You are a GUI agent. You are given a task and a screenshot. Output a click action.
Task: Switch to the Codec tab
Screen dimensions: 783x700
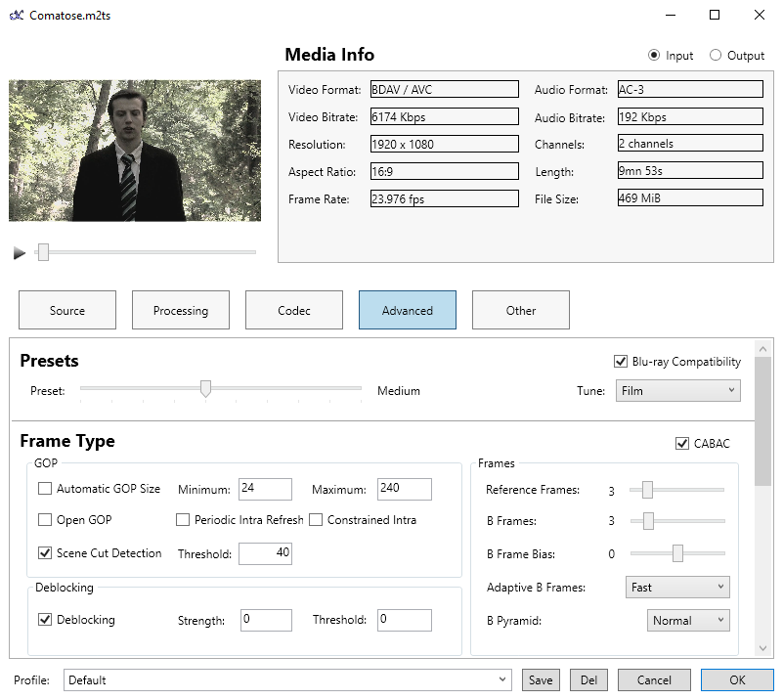294,311
